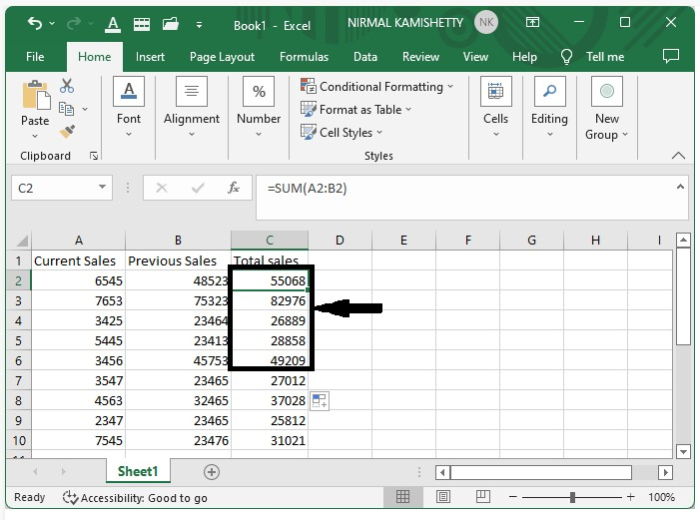This screenshot has width=700, height=520.
Task: Switch to Page Layout view
Action: click(x=443, y=497)
